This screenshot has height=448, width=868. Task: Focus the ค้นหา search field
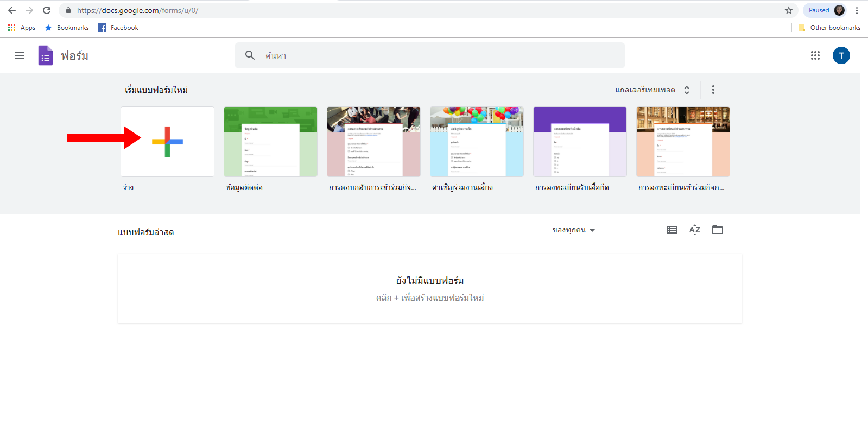point(430,55)
